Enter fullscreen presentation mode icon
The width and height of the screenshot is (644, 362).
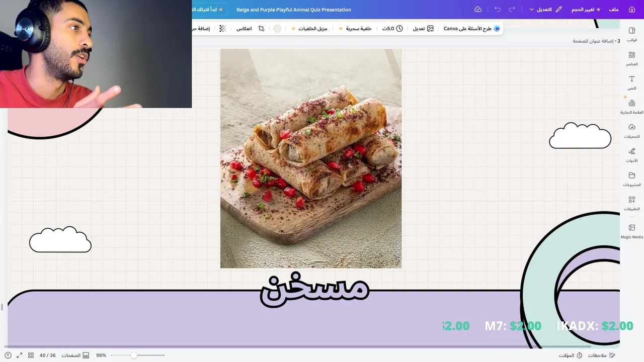[19, 355]
